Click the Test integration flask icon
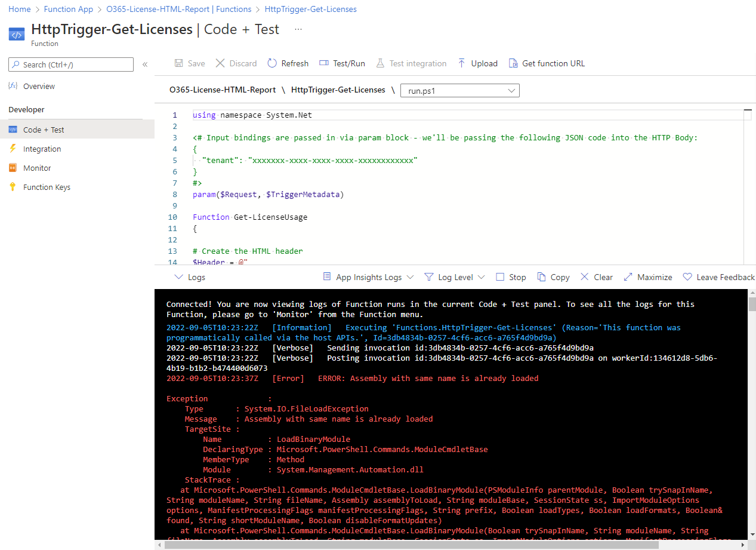Screen dimensions: 756x550 [x=379, y=63]
